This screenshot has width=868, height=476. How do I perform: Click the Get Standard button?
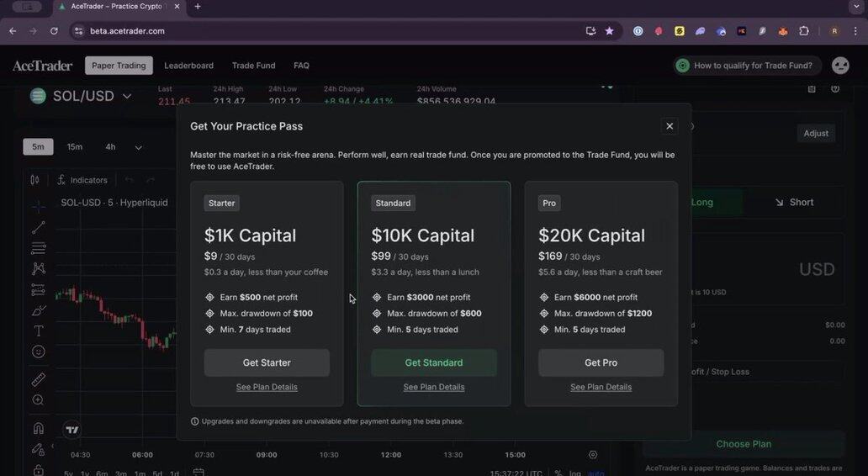(434, 362)
